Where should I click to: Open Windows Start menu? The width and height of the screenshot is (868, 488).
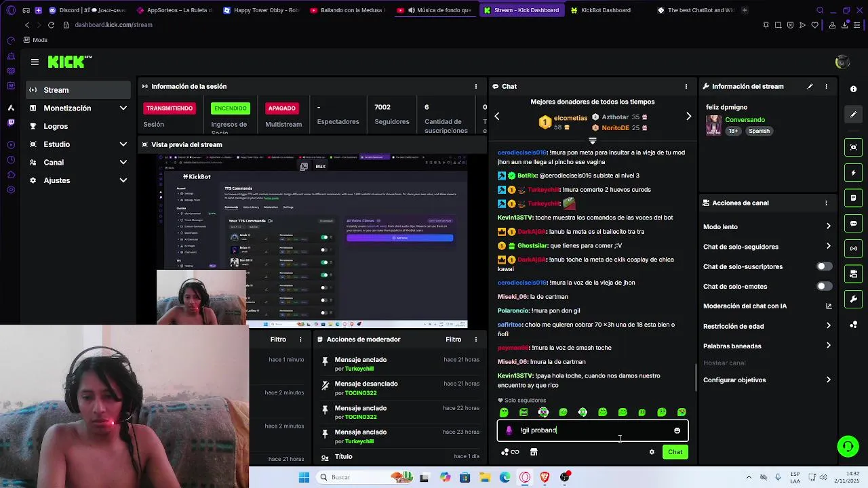304,477
